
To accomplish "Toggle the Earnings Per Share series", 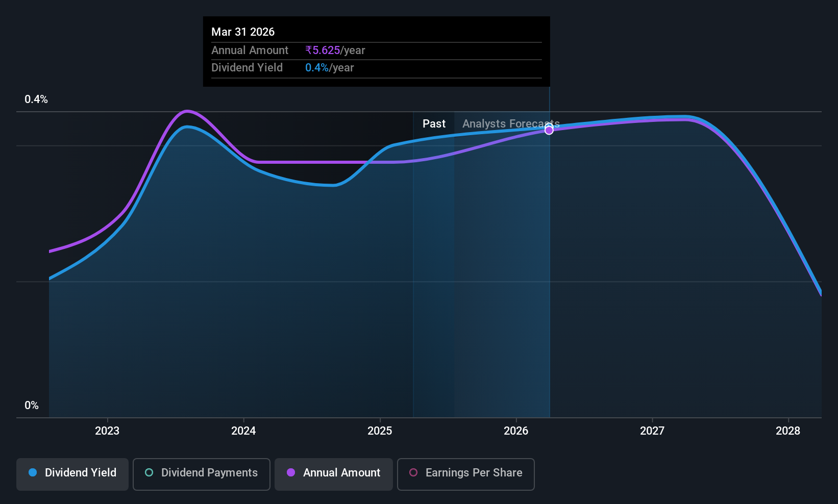I will tap(465, 474).
